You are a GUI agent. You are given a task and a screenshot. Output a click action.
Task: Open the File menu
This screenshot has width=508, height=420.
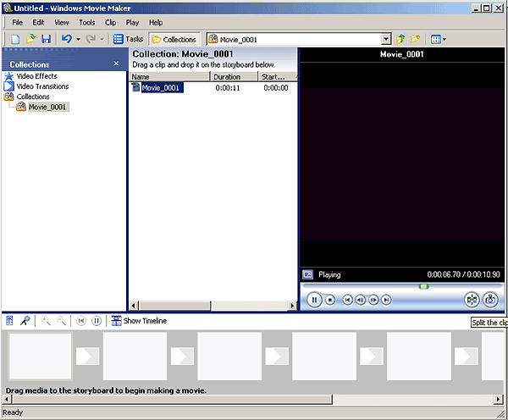coord(17,22)
